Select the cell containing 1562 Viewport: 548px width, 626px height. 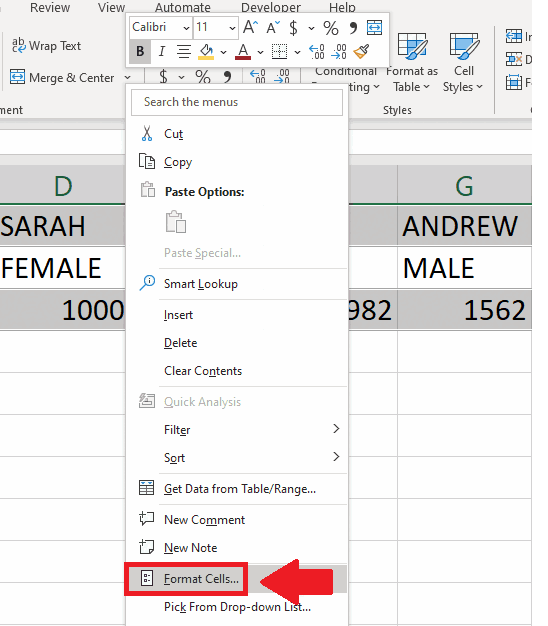(464, 310)
